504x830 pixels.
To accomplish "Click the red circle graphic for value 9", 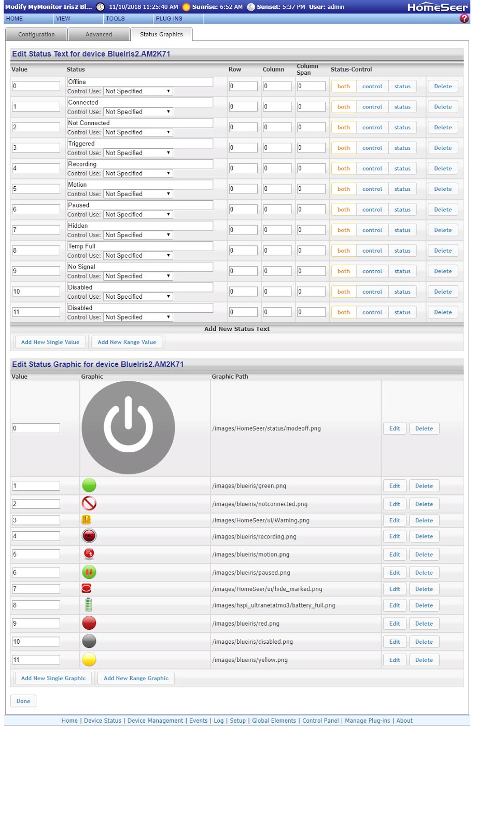I will [x=89, y=623].
